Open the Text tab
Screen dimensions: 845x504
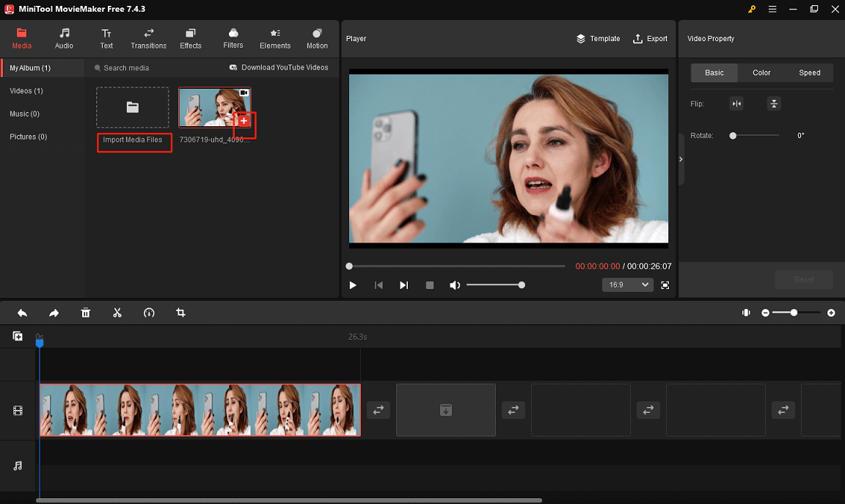[x=106, y=39]
